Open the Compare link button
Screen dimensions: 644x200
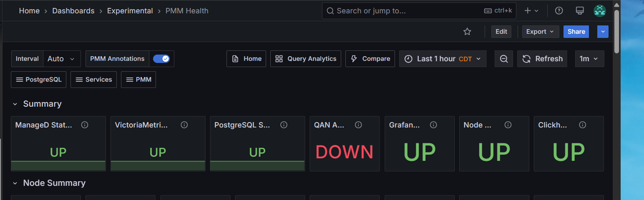370,59
